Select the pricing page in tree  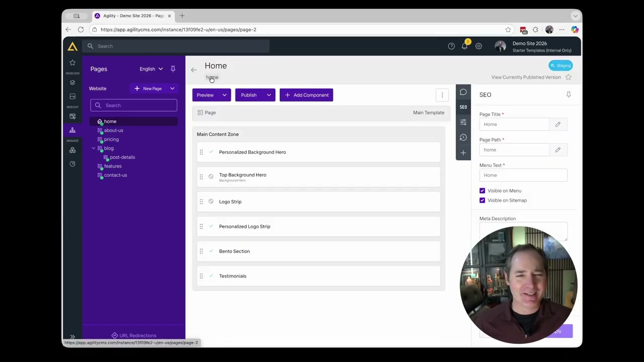pyautogui.click(x=111, y=139)
